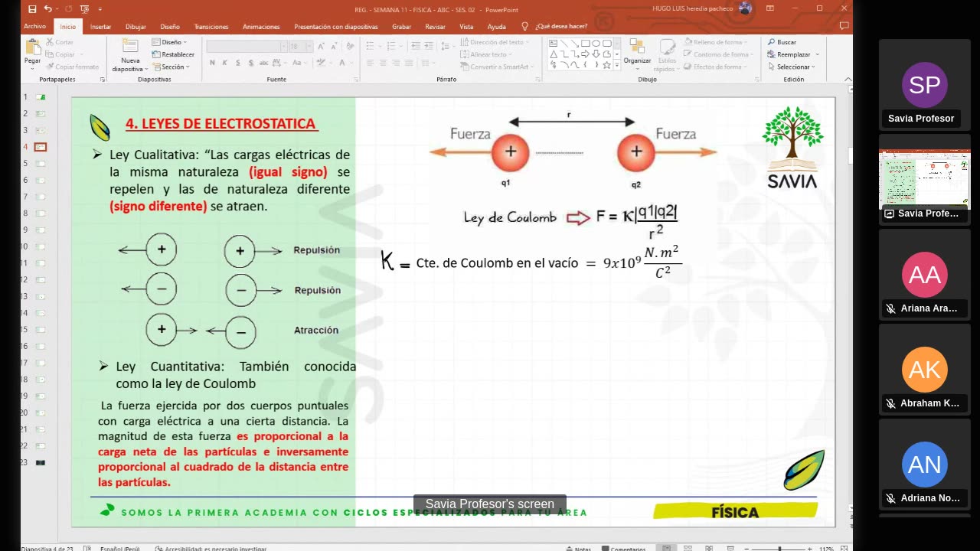Toggle underline (S) formatting
This screenshot has height=551, width=980.
pyautogui.click(x=237, y=63)
